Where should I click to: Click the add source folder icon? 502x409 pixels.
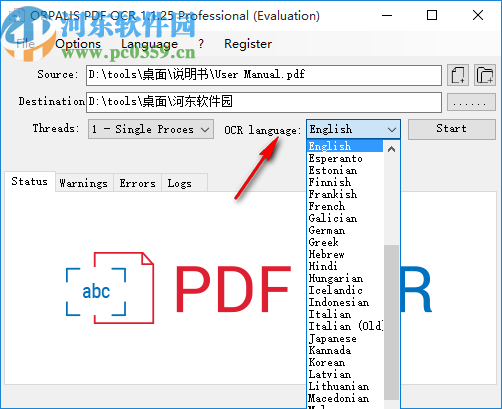pyautogui.click(x=485, y=75)
